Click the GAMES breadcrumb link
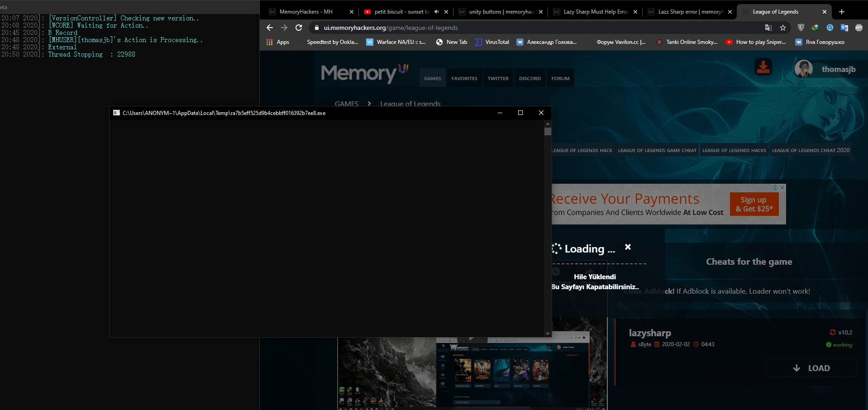This screenshot has width=868, height=410. (347, 104)
